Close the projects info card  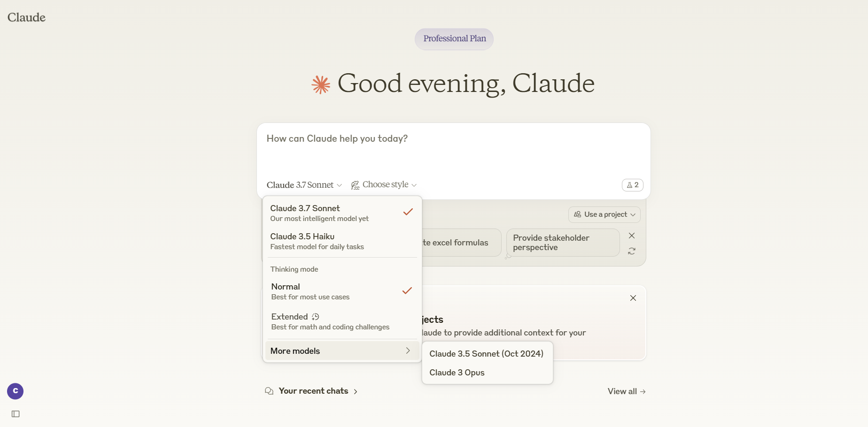click(x=633, y=298)
